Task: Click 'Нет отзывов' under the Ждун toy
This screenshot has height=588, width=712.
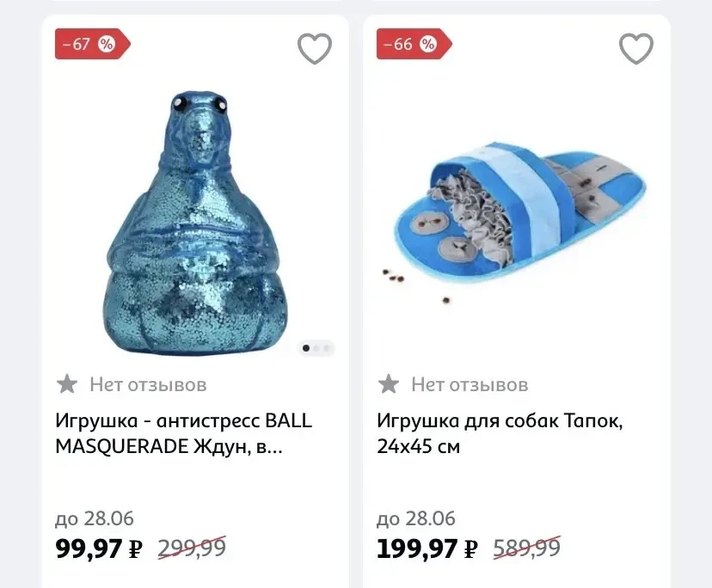Action: [x=148, y=384]
